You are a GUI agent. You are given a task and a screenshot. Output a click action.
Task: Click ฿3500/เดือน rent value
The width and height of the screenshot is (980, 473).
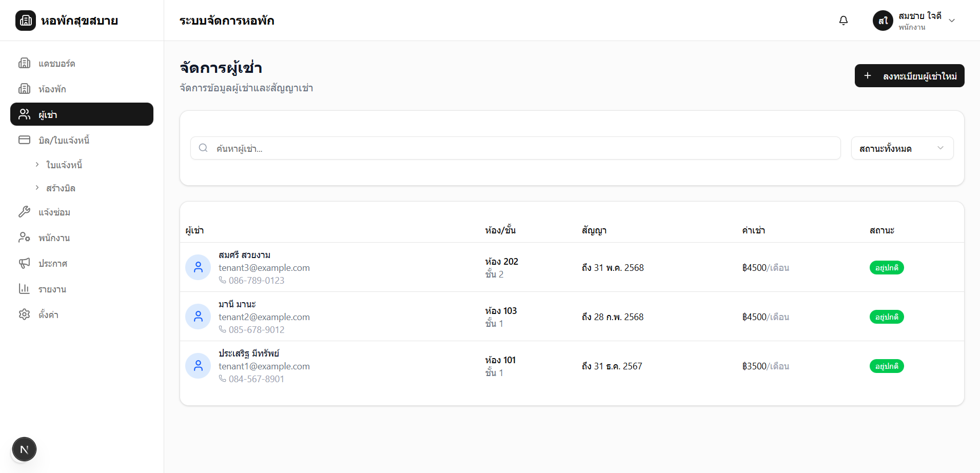pos(766,366)
